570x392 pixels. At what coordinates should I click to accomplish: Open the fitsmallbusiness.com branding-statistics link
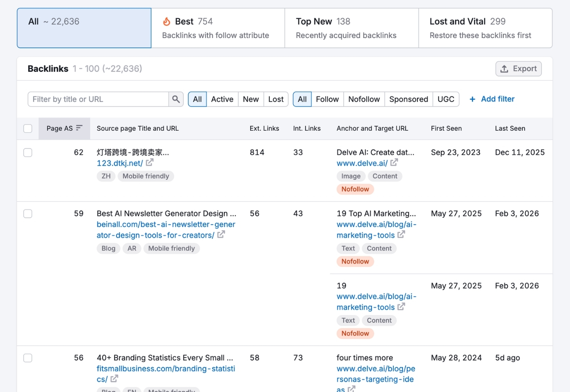(x=166, y=374)
